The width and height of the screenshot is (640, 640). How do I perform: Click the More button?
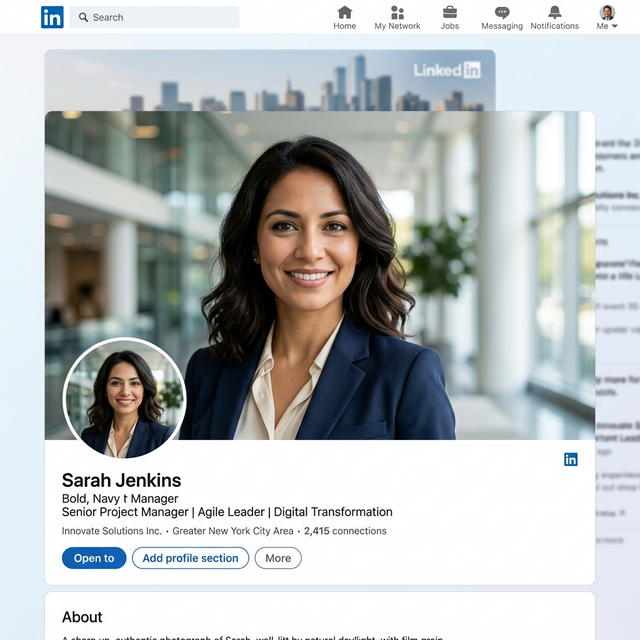(x=278, y=558)
